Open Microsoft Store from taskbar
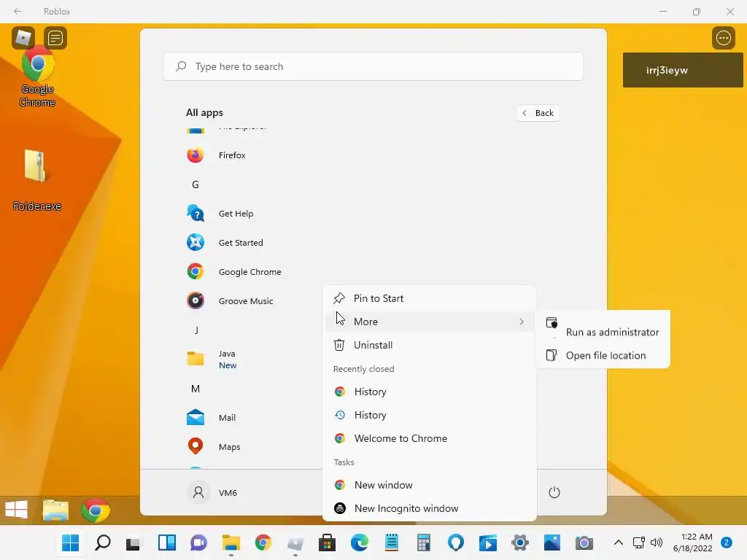This screenshot has width=747, height=560. pos(328,542)
